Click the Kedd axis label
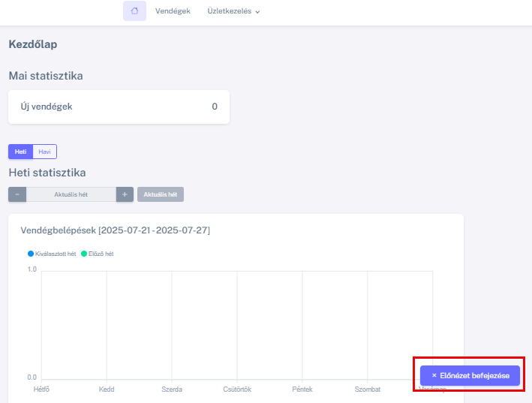 [x=107, y=389]
